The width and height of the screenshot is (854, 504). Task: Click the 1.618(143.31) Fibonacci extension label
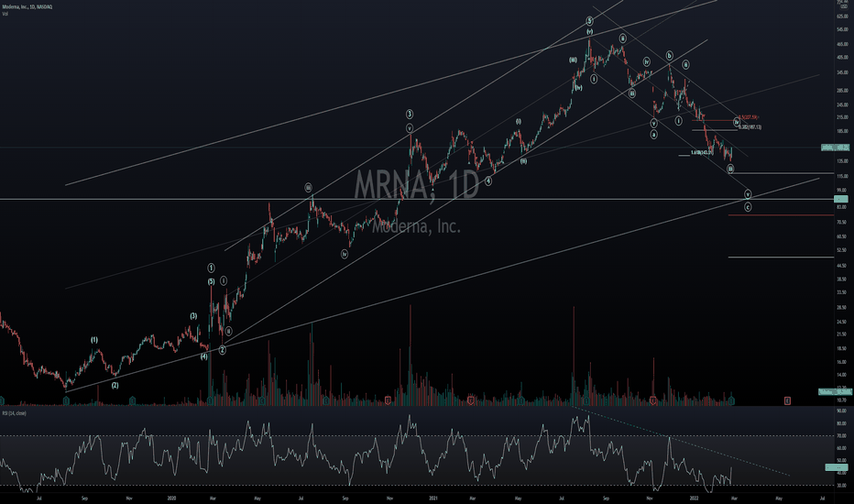coord(702,153)
